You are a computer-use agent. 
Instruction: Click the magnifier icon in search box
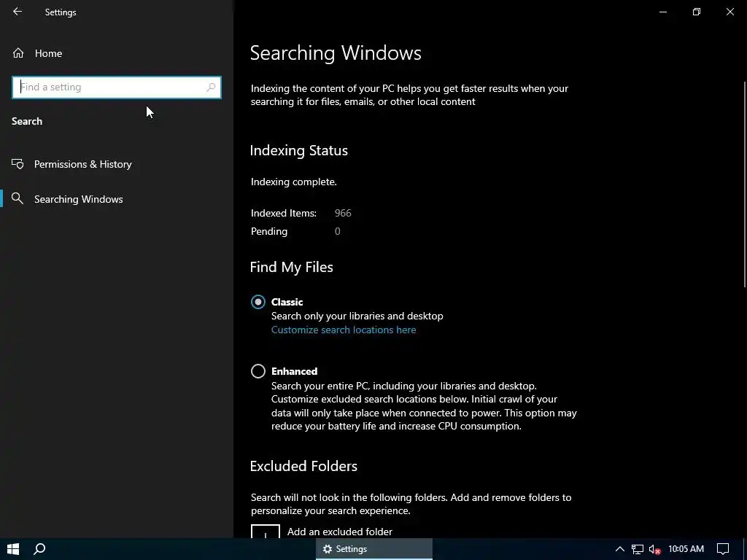point(211,87)
